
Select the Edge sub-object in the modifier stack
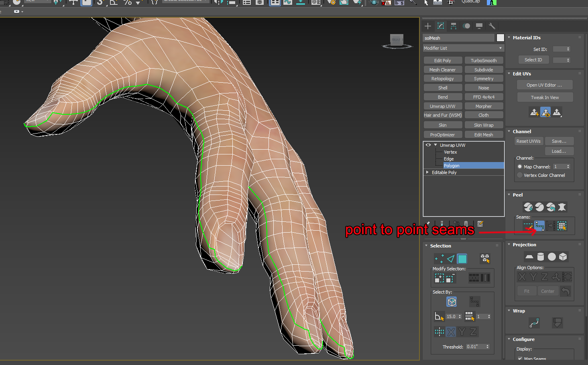(448, 158)
